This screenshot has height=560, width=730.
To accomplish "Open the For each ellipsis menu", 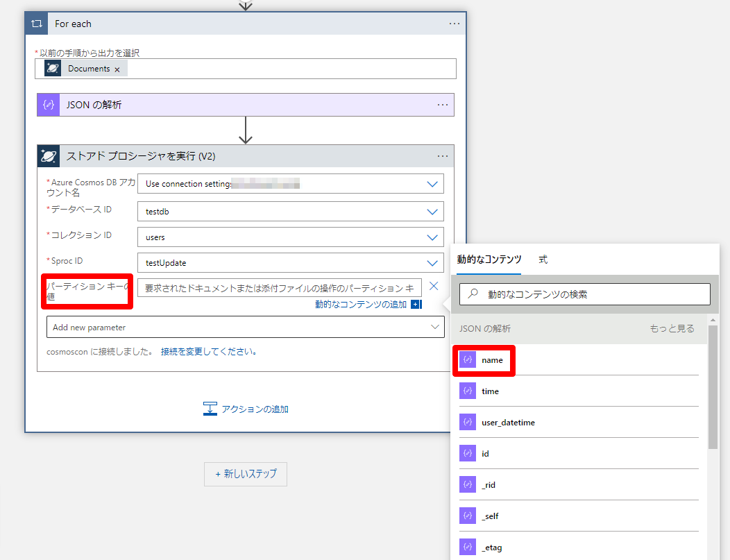I will pyautogui.click(x=455, y=24).
